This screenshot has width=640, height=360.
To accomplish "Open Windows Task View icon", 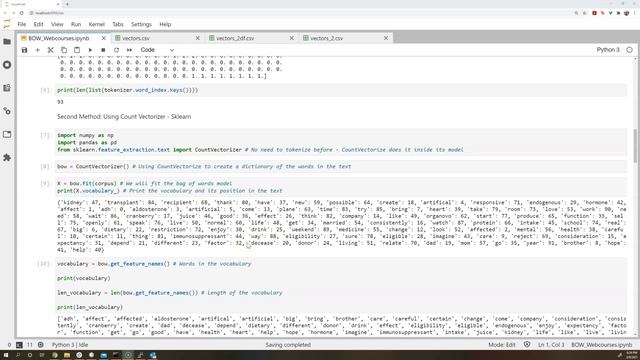I will 42,355.
